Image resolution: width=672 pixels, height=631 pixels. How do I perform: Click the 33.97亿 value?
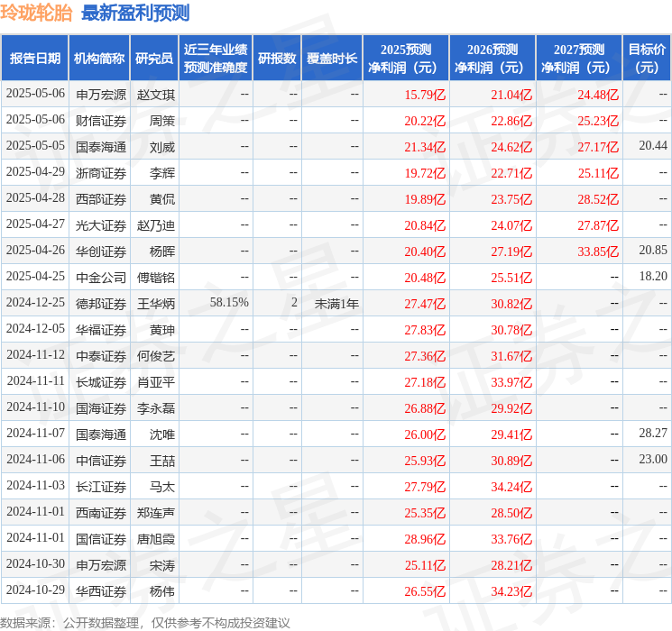(x=511, y=382)
